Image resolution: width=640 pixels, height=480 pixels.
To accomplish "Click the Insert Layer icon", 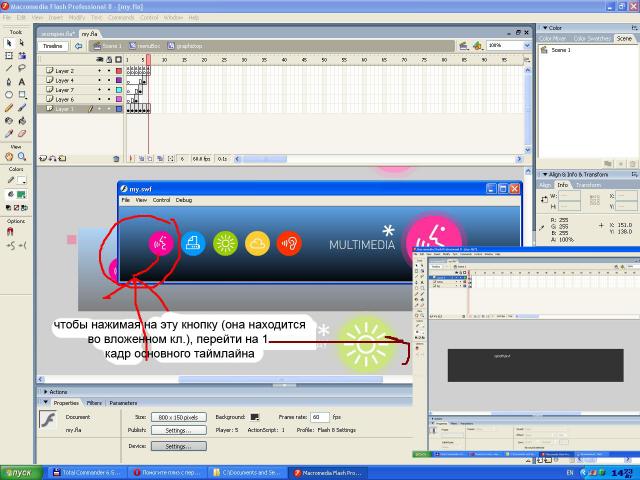I will [43, 159].
